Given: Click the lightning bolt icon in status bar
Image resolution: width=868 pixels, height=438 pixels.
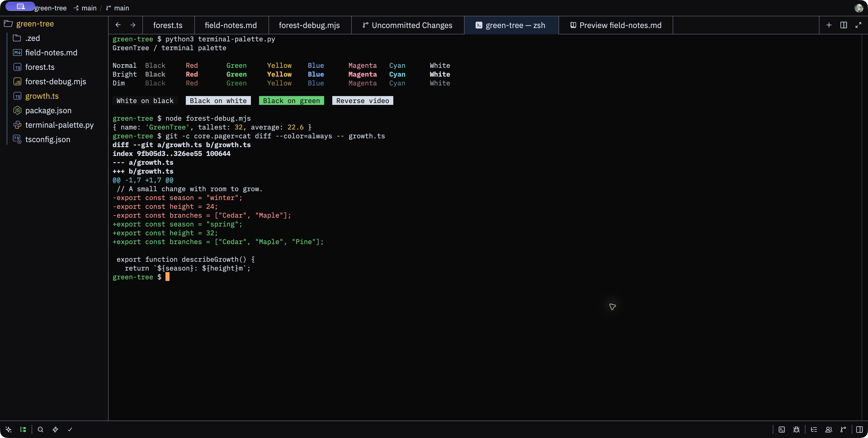Looking at the screenshot, I should pos(55,429).
